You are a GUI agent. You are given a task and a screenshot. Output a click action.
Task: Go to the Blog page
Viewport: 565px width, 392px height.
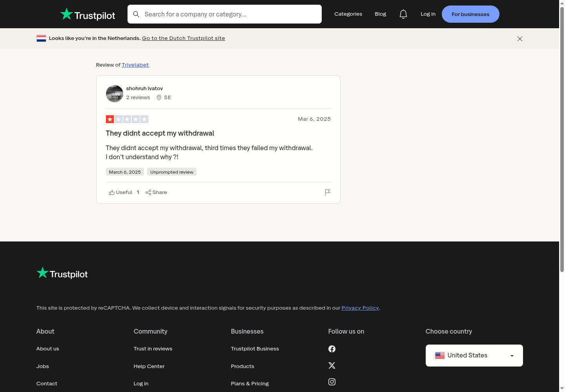tap(381, 14)
